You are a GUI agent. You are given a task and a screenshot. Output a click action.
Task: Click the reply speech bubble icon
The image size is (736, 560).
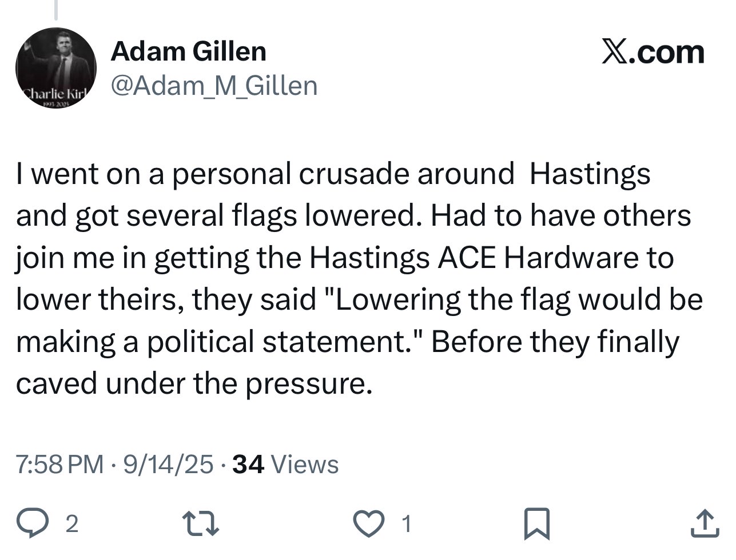[x=43, y=523]
